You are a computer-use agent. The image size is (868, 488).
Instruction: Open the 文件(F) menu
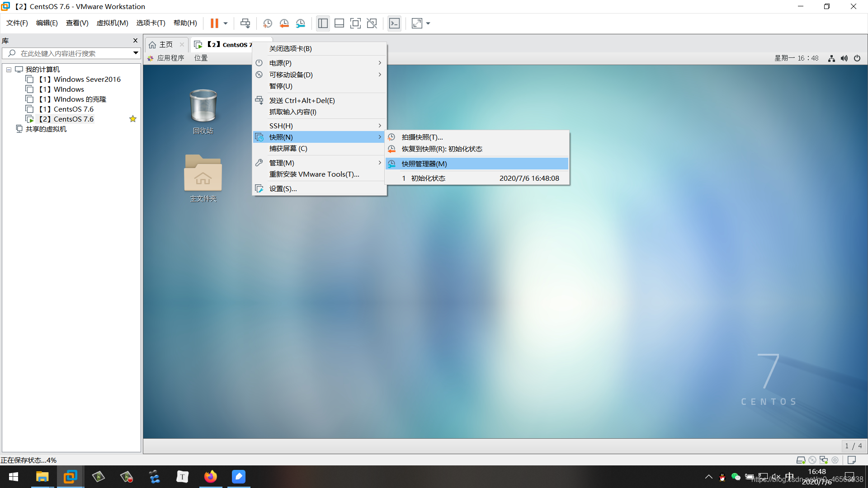click(x=17, y=23)
